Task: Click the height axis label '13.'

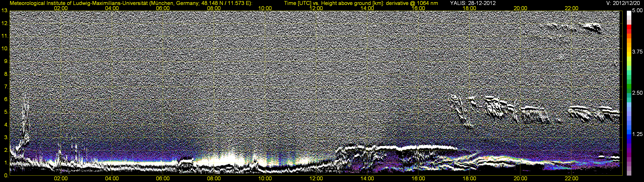Action: pos(5,10)
